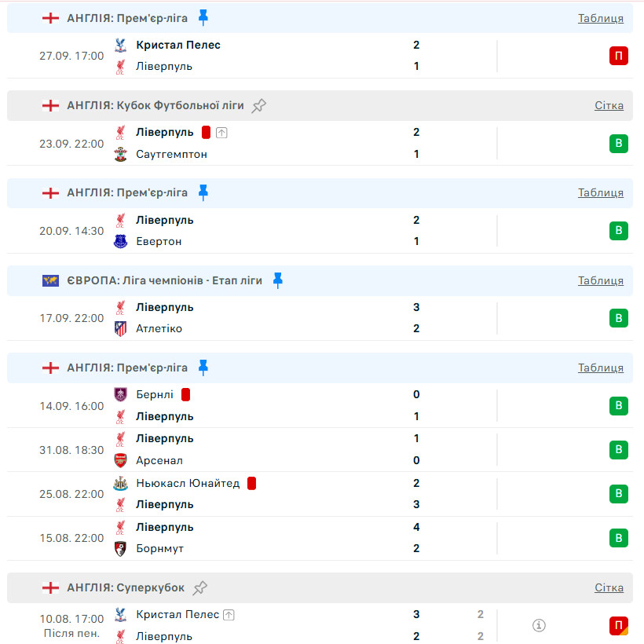The height and width of the screenshot is (644, 644).
Task: Click the Арсенал club crest
Action: pyautogui.click(x=120, y=460)
